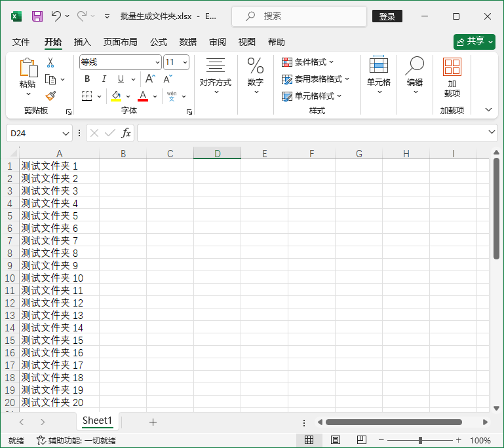Click the 登录 sign-in button

(x=387, y=16)
